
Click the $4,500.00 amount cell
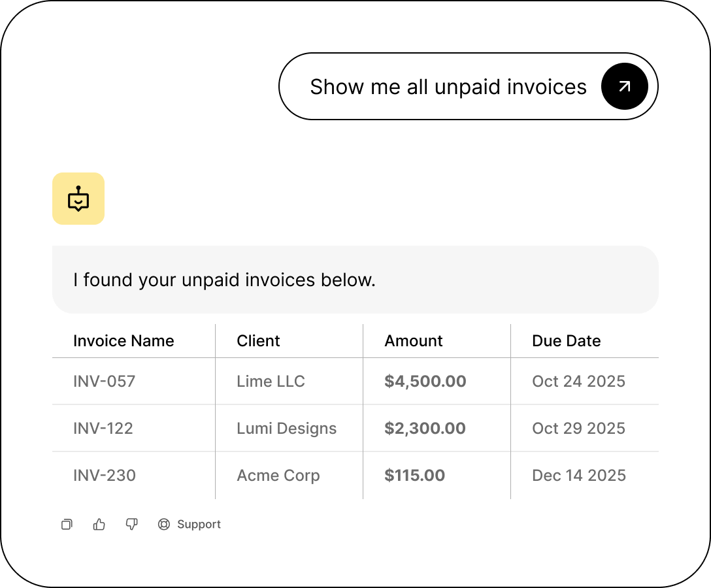(425, 382)
